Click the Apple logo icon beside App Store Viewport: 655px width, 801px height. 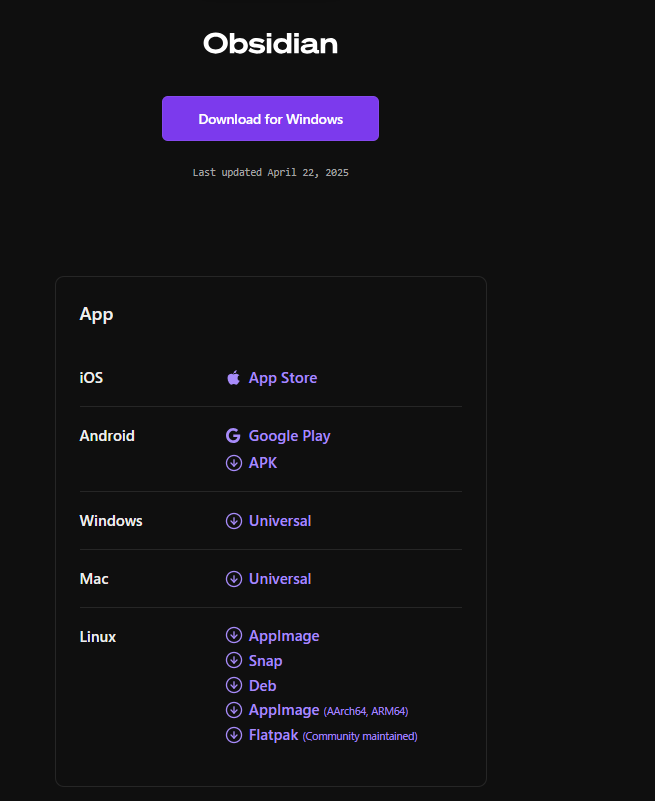click(x=233, y=378)
